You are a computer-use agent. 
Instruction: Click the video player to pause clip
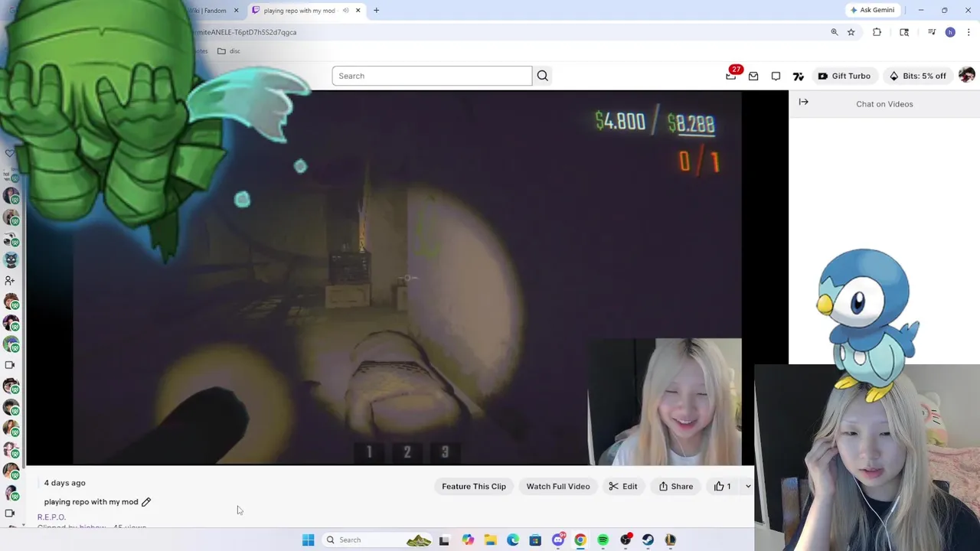pos(407,278)
